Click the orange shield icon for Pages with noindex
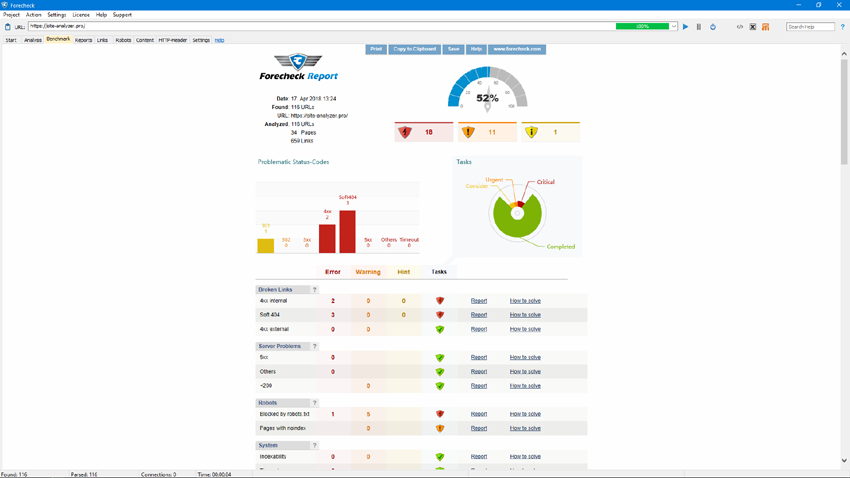Viewport: 850px width, 478px height. click(x=440, y=428)
